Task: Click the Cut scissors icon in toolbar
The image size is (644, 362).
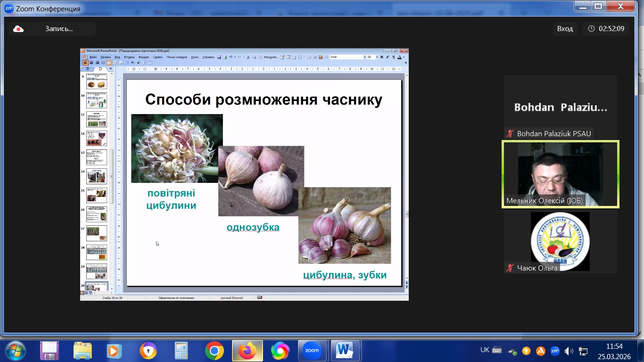Action: [248, 57]
